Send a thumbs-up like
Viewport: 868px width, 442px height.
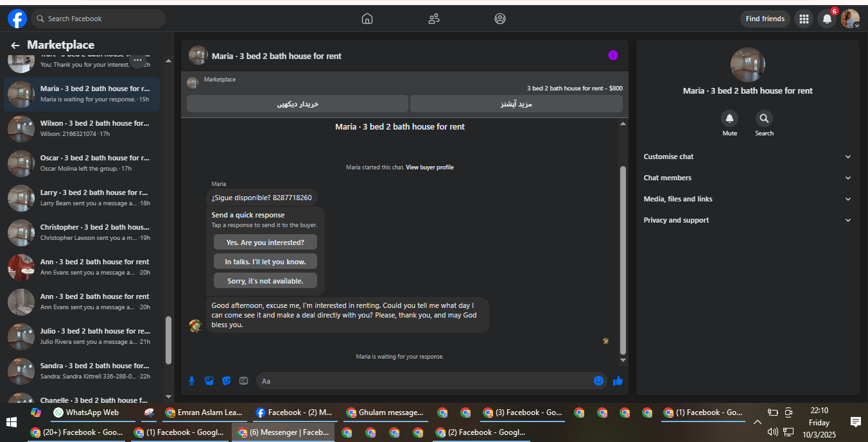(x=618, y=380)
